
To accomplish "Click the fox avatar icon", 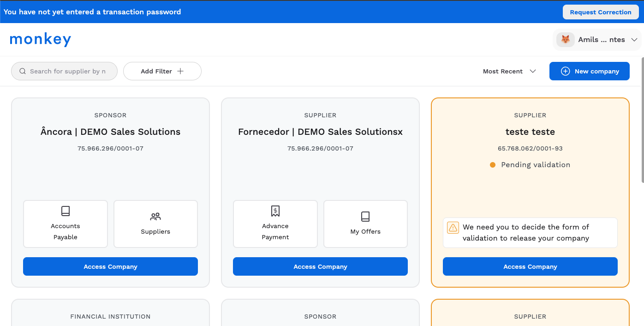I will tap(565, 40).
